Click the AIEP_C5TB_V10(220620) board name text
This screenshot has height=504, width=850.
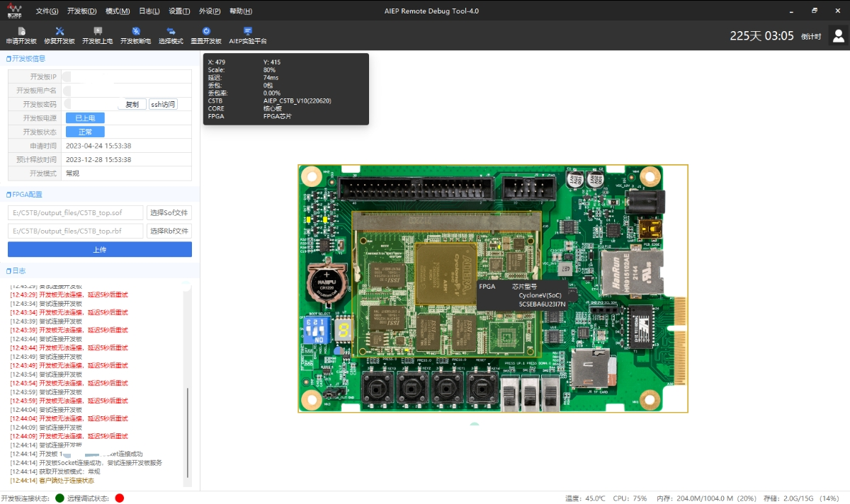click(x=297, y=101)
